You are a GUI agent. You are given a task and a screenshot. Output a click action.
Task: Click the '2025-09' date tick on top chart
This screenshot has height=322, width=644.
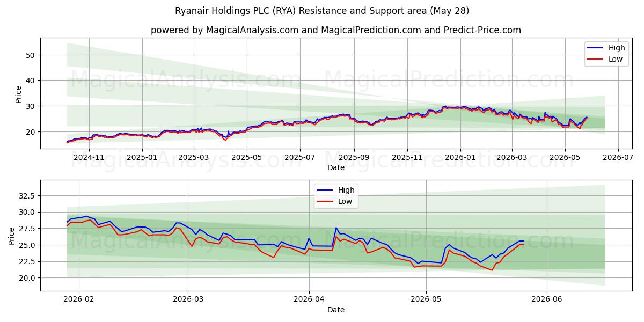click(354, 157)
